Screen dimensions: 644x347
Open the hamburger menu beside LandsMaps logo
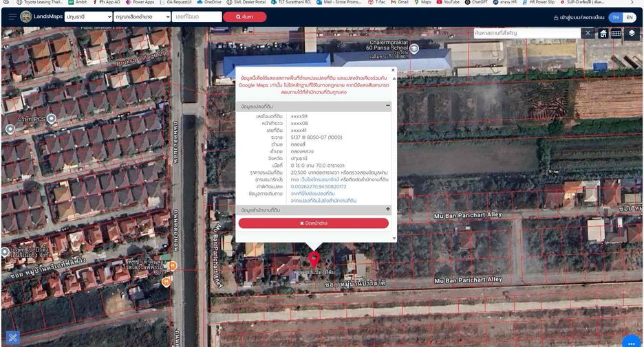pyautogui.click(x=12, y=16)
